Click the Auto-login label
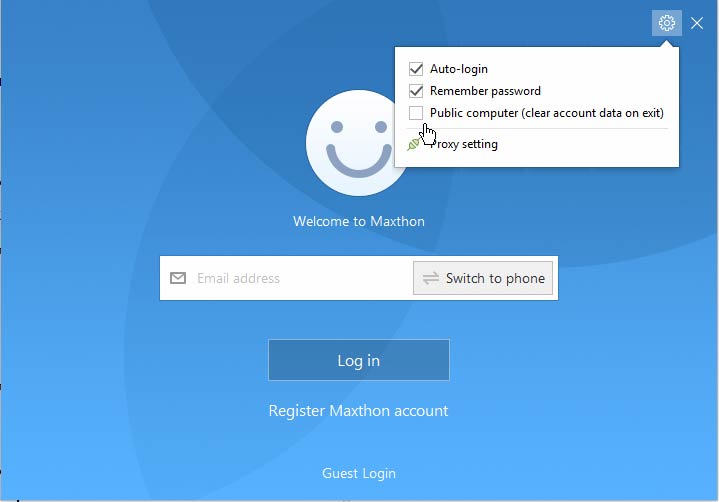The width and height of the screenshot is (719, 502). point(459,69)
